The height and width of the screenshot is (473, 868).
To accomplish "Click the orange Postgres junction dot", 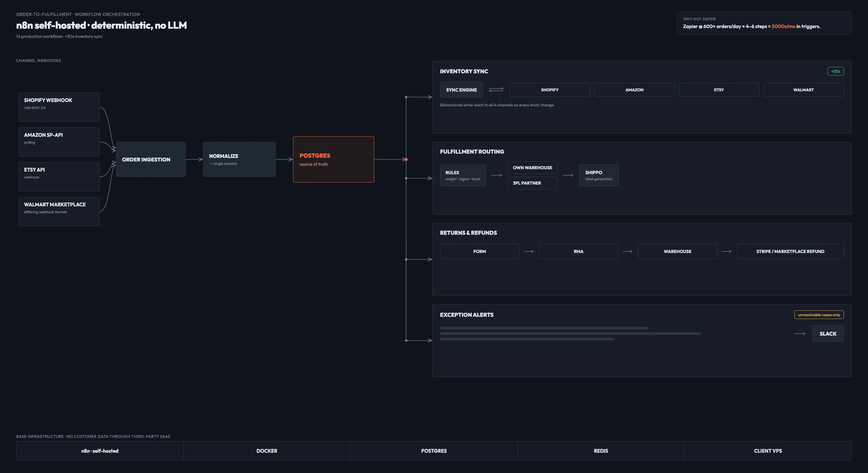I will click(406, 159).
